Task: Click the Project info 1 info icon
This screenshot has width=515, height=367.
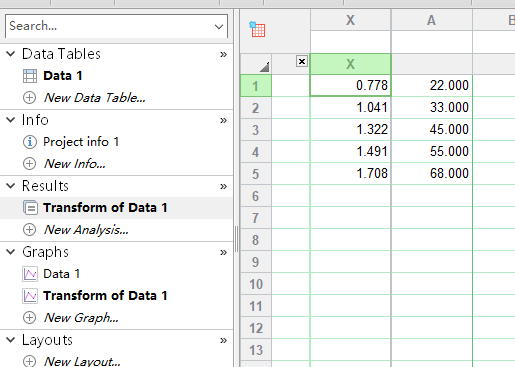Action: tap(30, 142)
